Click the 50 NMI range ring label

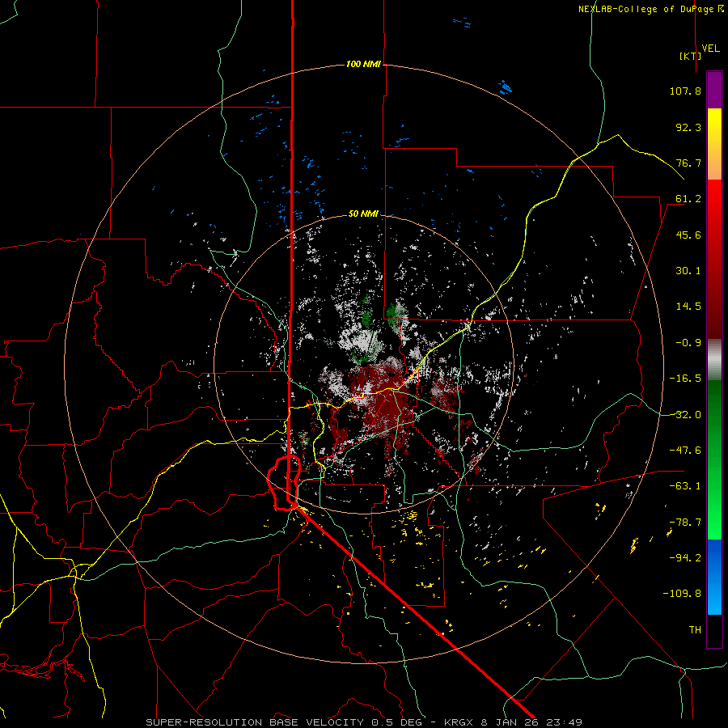(x=363, y=214)
